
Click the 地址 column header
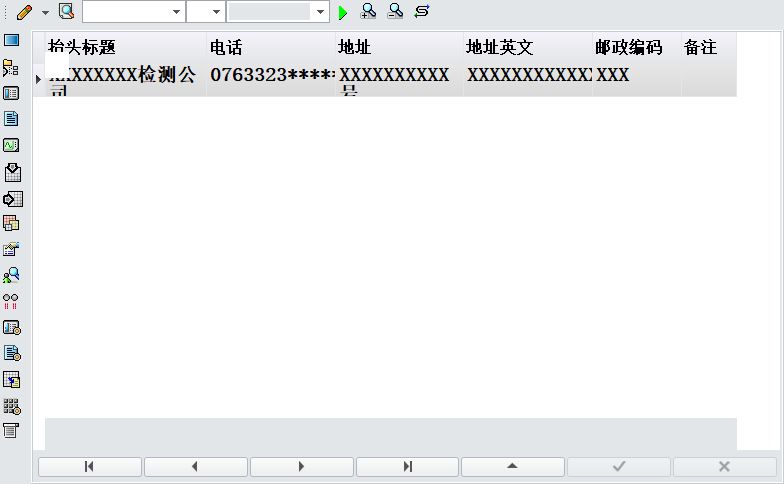399,47
